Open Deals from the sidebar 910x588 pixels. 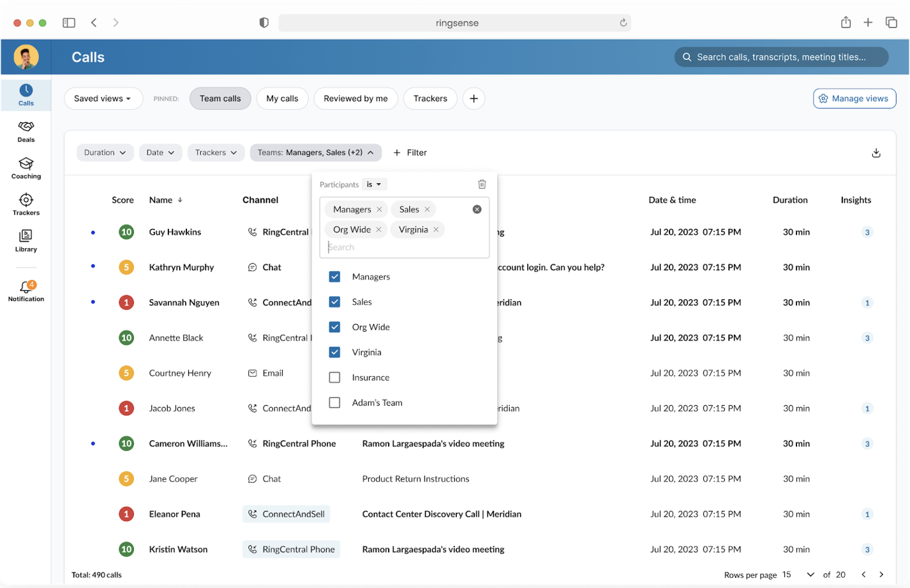pos(26,131)
